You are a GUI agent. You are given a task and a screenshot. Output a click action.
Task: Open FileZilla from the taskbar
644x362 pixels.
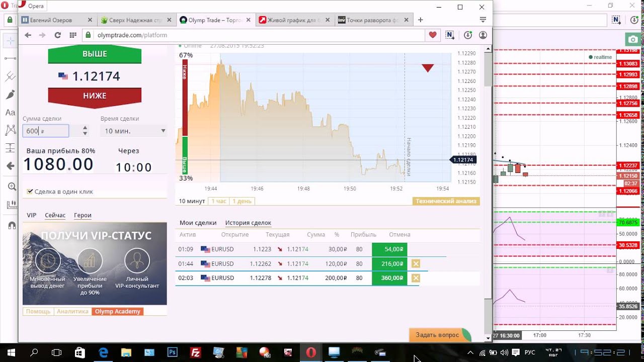(196, 352)
